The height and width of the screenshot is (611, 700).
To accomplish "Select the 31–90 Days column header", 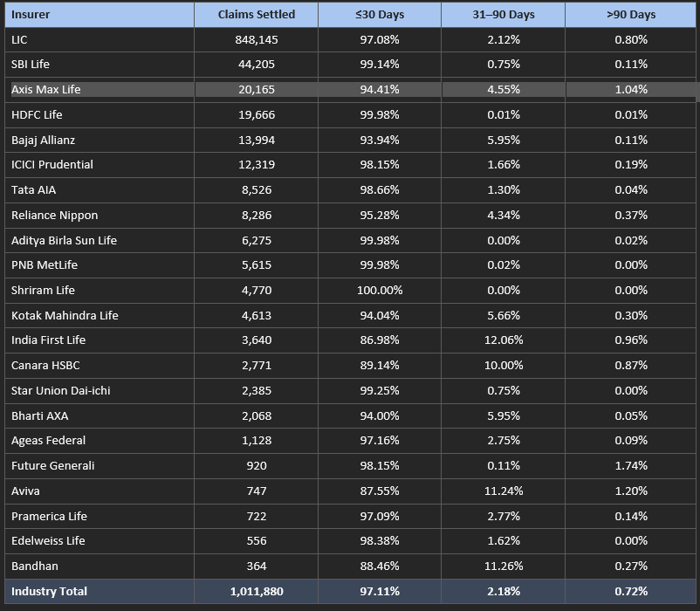I will (x=503, y=15).
